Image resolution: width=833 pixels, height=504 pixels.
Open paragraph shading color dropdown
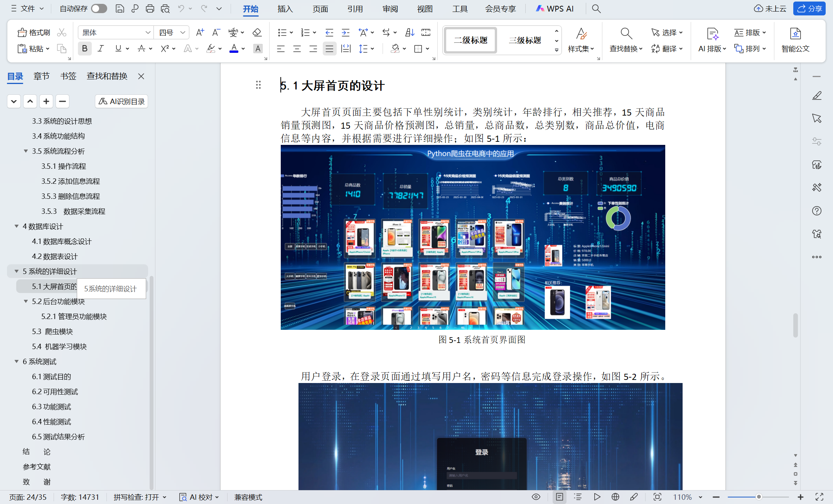pos(404,49)
